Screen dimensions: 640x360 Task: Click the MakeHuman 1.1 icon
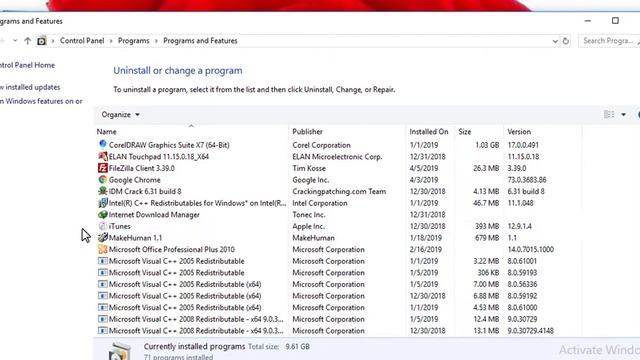(x=102, y=238)
